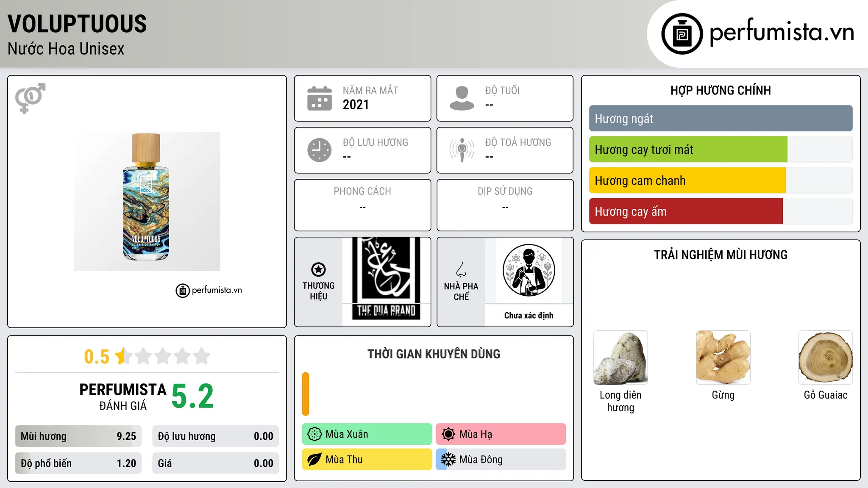Click the Mùi hương 9.25 score row
Viewport: 868px width, 488px height.
[78, 436]
